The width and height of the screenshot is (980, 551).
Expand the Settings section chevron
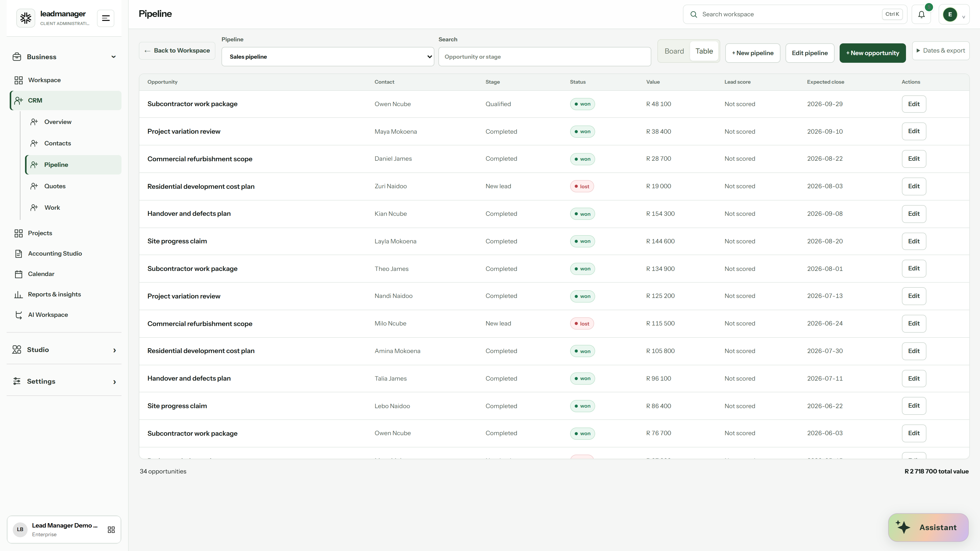click(115, 382)
